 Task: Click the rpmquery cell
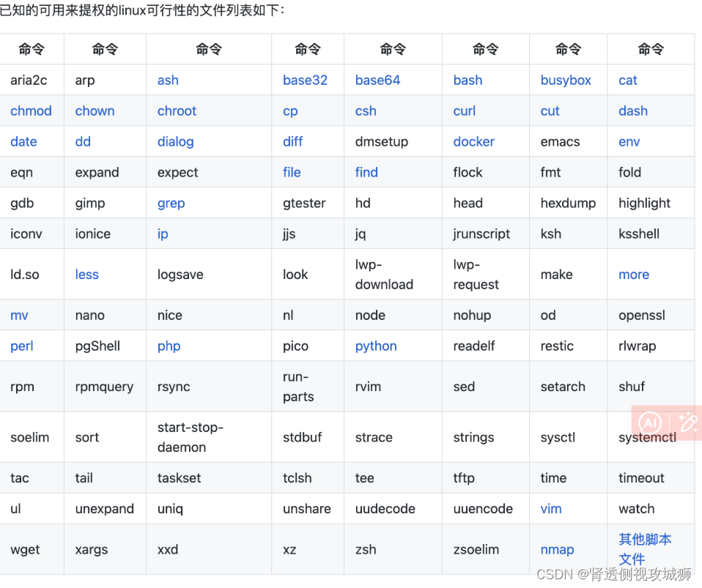(x=106, y=387)
